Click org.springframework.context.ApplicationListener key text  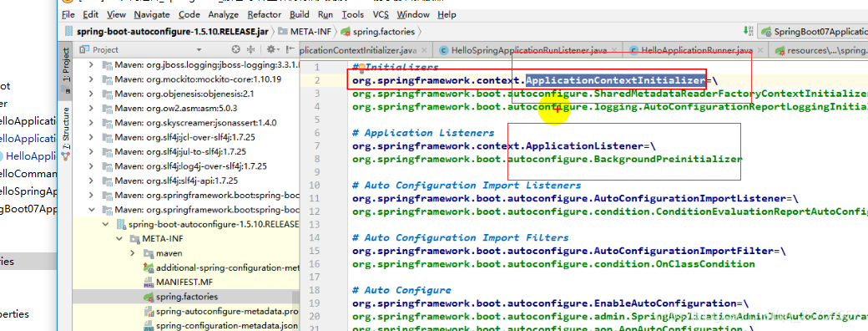click(x=498, y=145)
